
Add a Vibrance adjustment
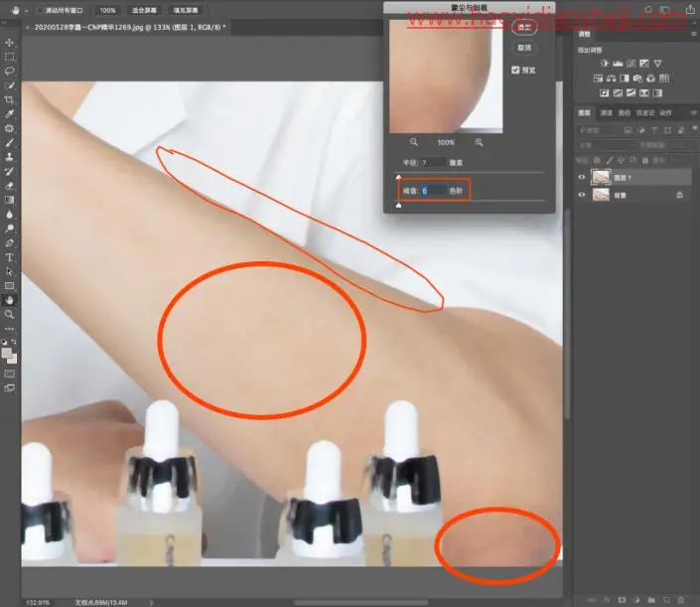[657, 64]
